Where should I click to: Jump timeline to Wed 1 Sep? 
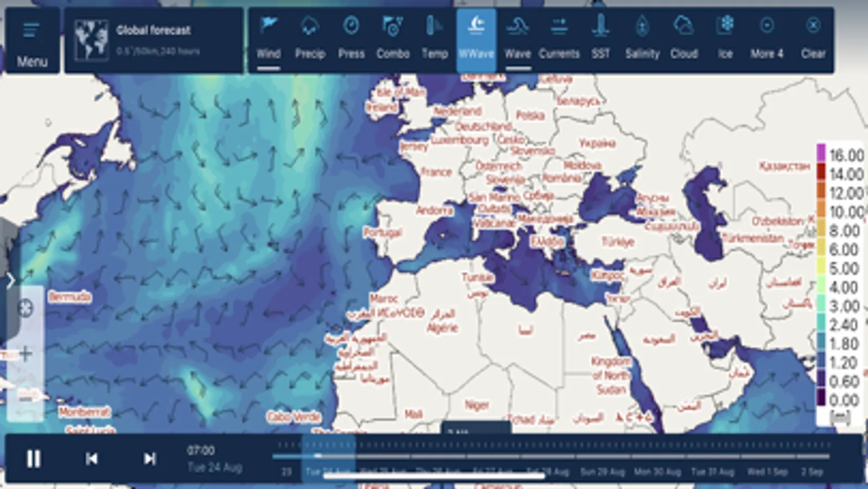point(767,472)
